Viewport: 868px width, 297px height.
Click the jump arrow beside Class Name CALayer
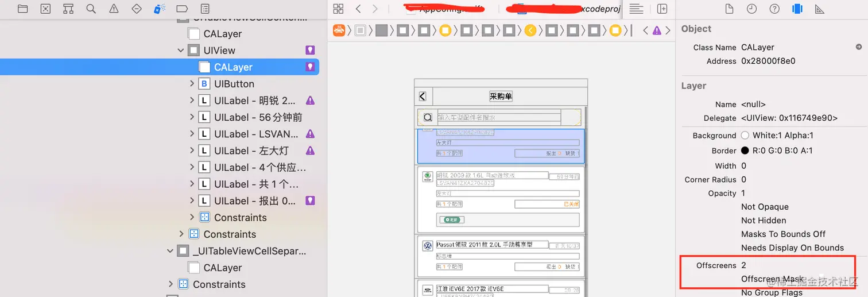coord(859,47)
